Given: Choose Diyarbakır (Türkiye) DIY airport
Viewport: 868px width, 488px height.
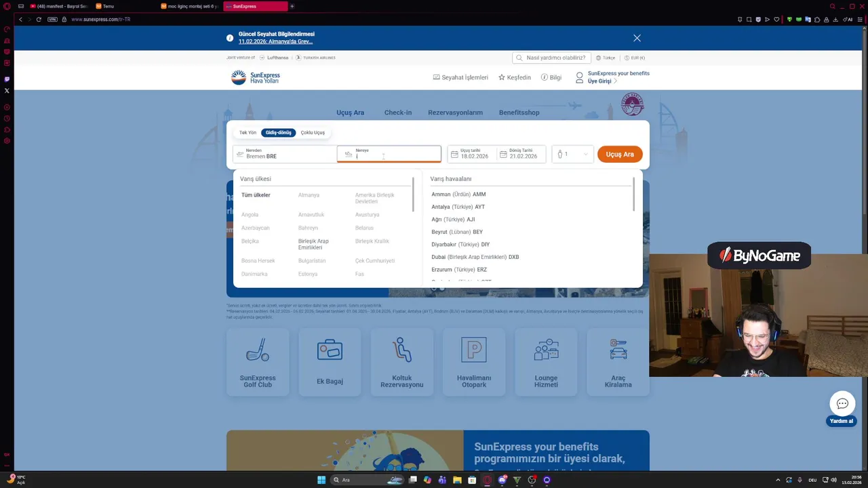Looking at the screenshot, I should click(460, 245).
